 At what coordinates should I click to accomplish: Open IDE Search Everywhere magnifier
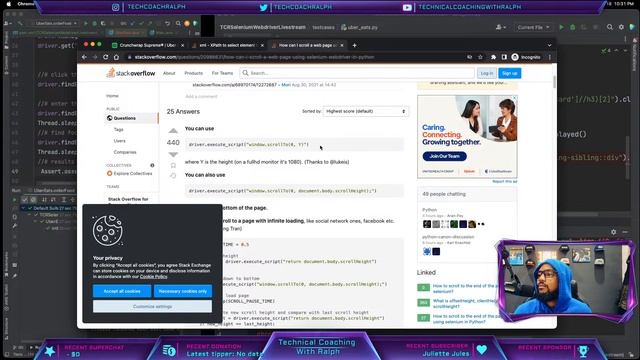point(609,27)
